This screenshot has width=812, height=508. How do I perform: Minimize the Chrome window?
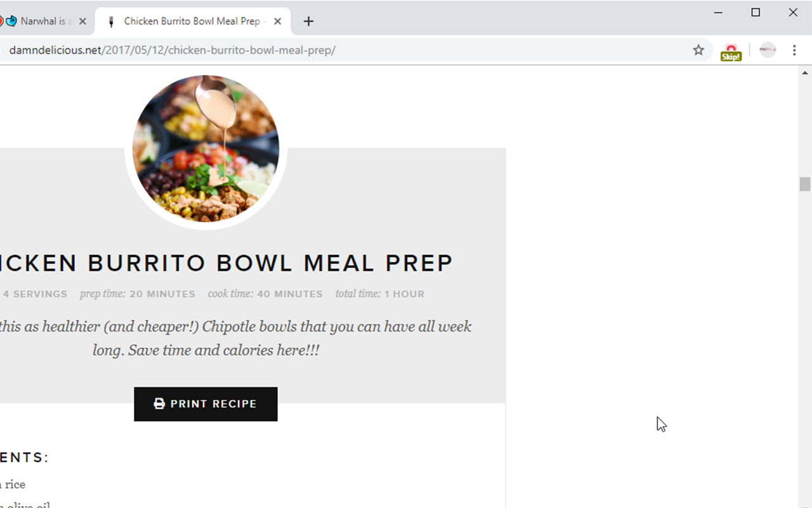point(719,12)
